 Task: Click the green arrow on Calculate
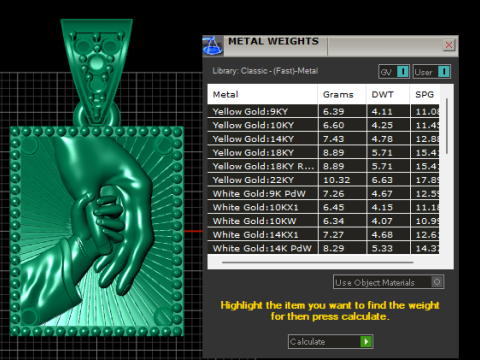(x=366, y=342)
